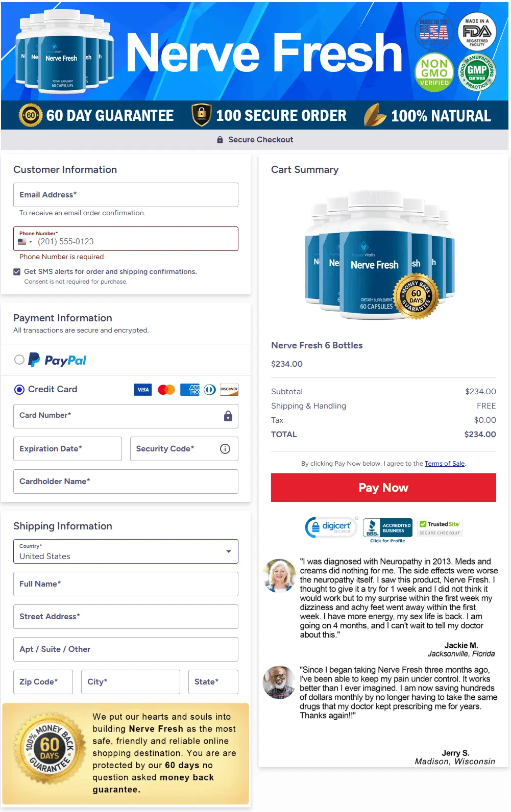Image resolution: width=511 pixels, height=812 pixels.
Task: Click the GMP Certified badge
Action: click(477, 72)
